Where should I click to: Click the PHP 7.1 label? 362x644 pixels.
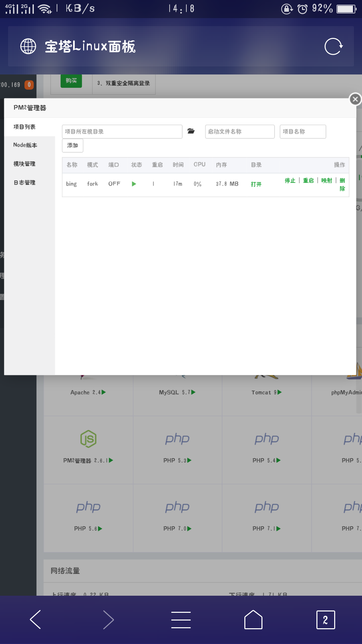[x=264, y=529]
